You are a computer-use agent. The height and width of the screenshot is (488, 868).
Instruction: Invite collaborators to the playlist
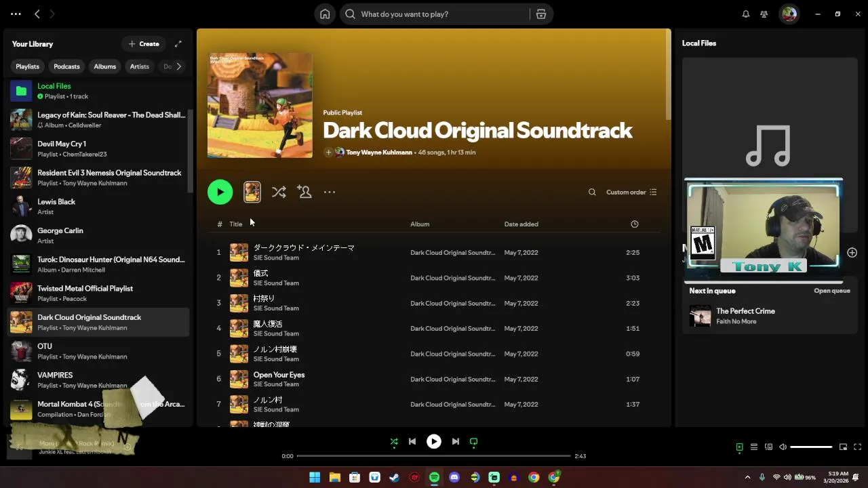click(x=304, y=192)
